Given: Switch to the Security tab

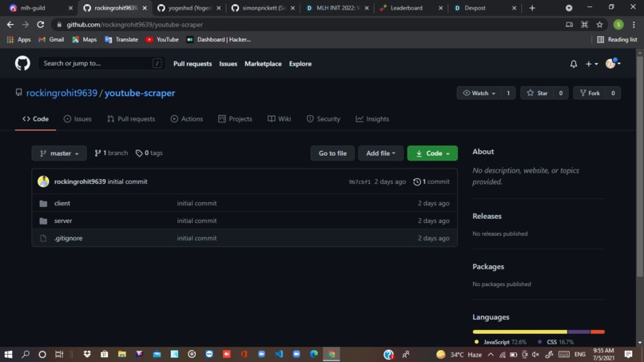Looking at the screenshot, I should tap(324, 119).
